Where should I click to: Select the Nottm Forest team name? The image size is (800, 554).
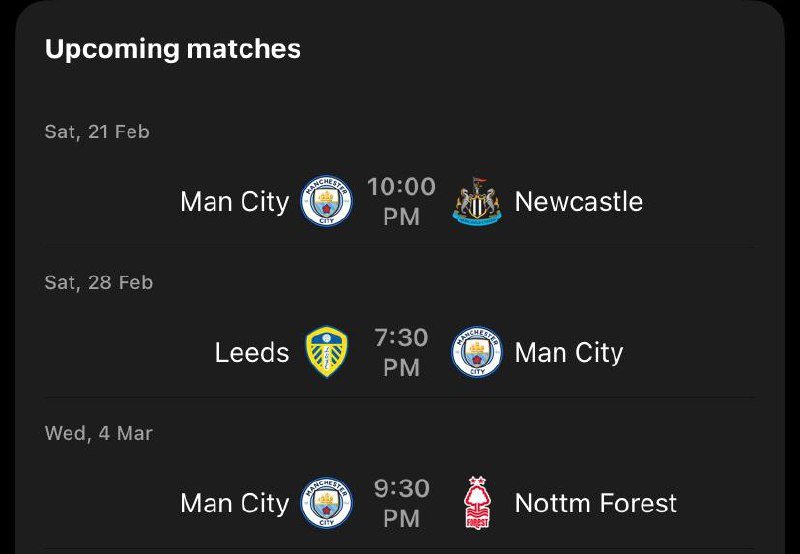pyautogui.click(x=595, y=504)
